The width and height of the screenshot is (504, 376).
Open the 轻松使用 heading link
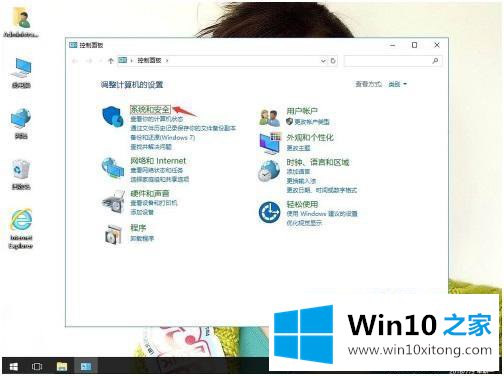[x=302, y=204]
